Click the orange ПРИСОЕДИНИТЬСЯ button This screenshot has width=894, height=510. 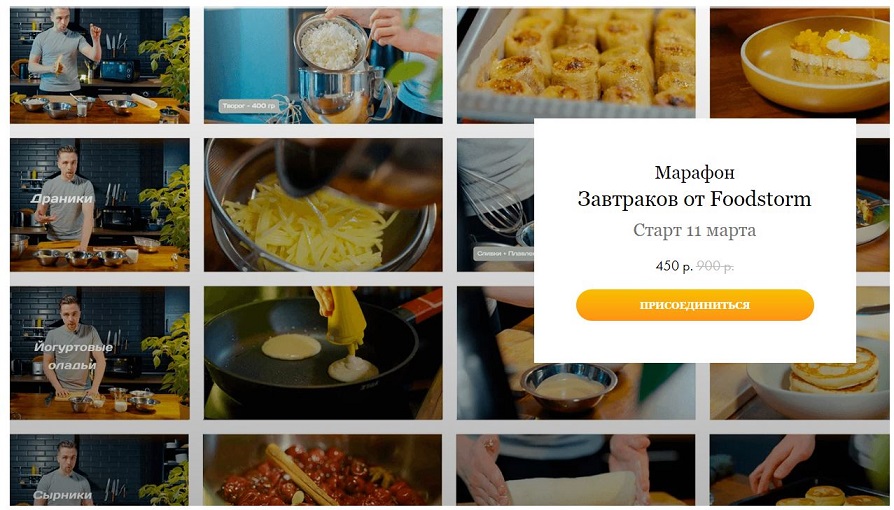[694, 305]
